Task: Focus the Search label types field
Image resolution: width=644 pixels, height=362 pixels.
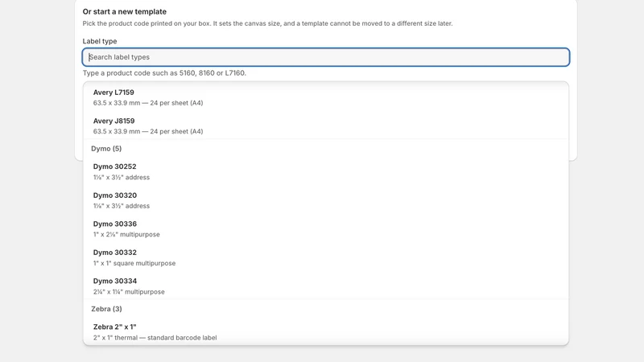Action: tap(326, 57)
